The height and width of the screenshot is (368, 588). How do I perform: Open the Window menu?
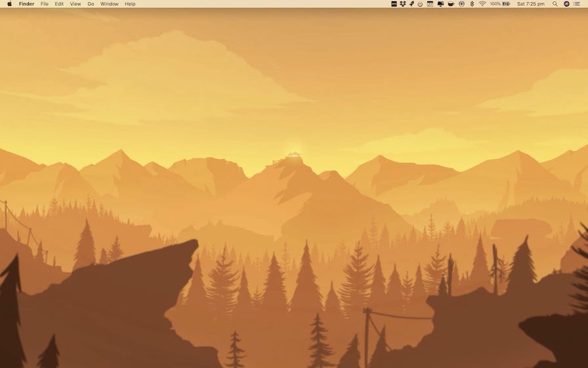[110, 4]
